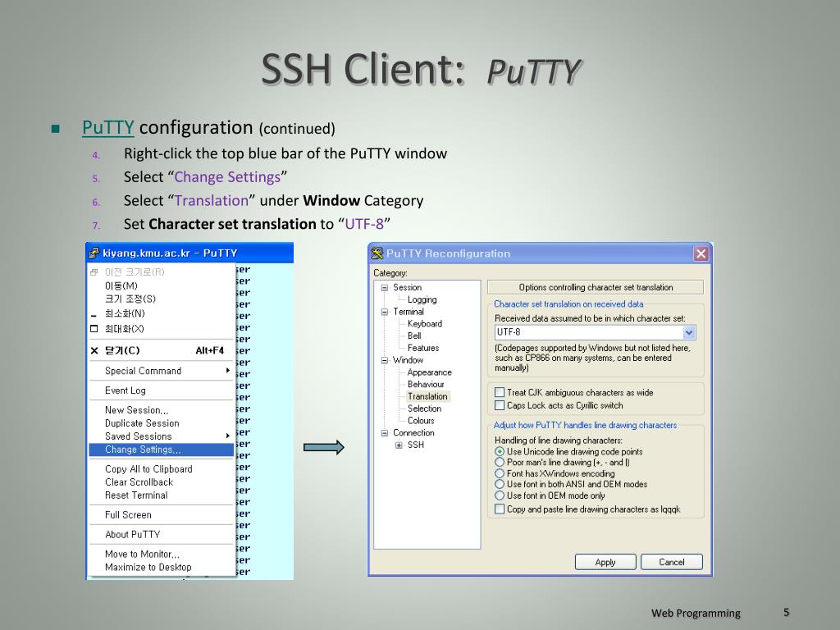The width and height of the screenshot is (840, 630).
Task: Select 최소화(N) minimize menu entry
Action: coord(162,313)
